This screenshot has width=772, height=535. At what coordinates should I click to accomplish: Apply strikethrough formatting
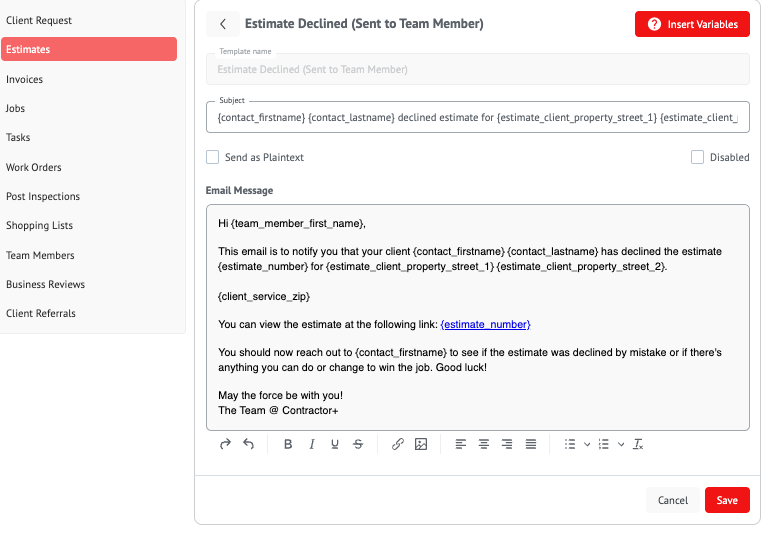tap(358, 444)
